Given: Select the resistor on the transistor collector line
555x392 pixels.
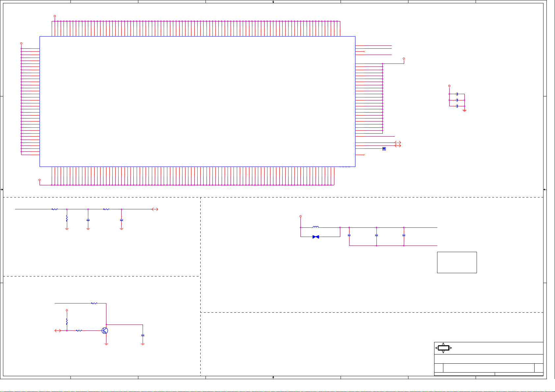Looking at the screenshot, I should coord(94,303).
